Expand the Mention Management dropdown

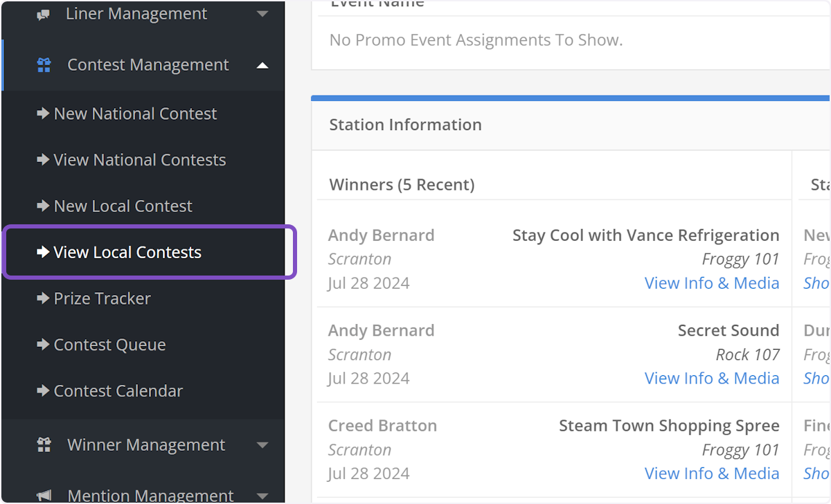(262, 494)
